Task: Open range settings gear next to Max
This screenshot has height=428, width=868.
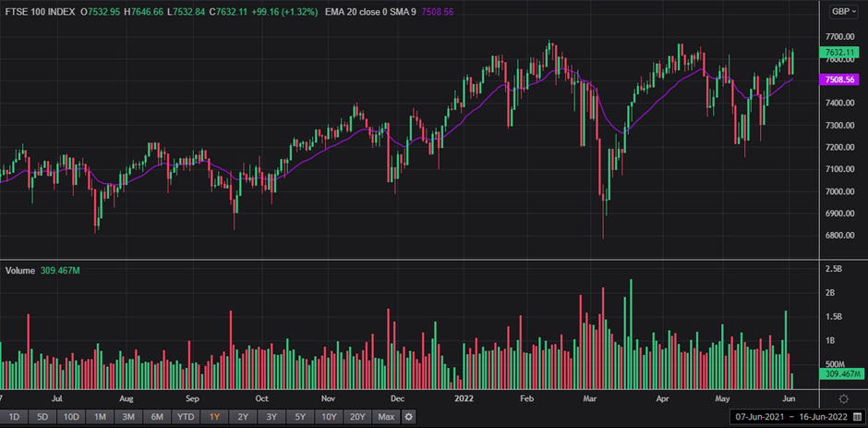Action: click(408, 416)
